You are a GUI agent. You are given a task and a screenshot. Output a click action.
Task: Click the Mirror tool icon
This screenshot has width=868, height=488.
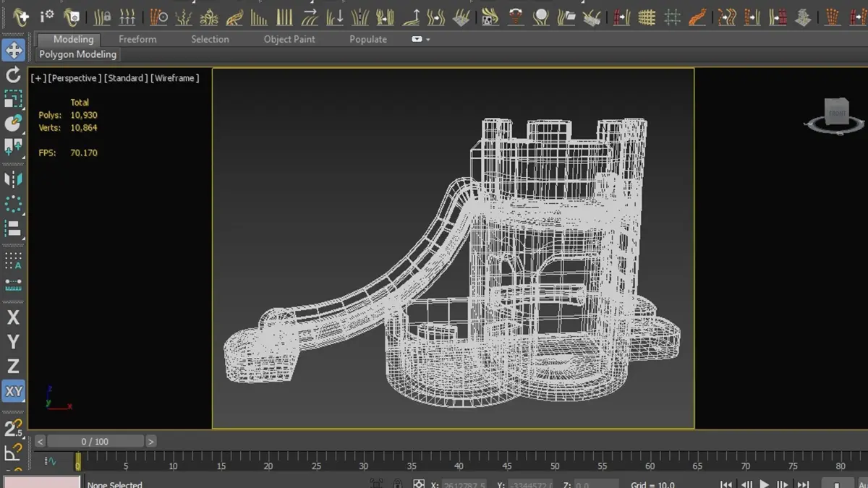pos(14,179)
